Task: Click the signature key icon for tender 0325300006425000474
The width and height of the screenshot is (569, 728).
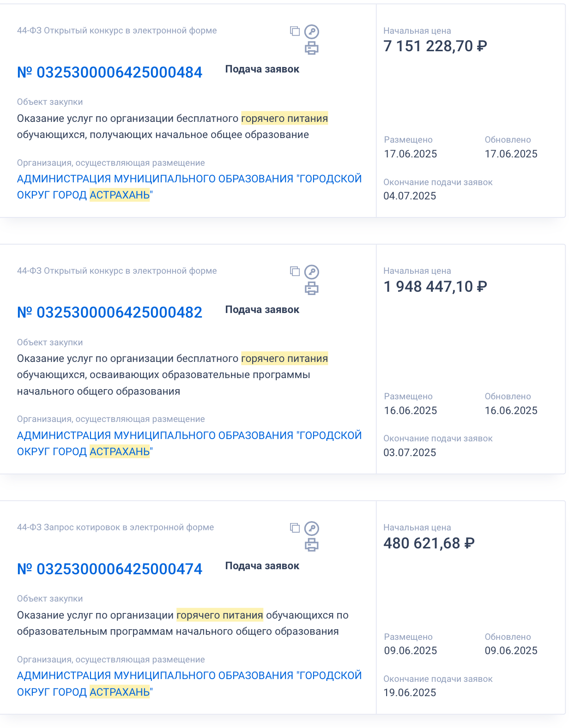Action: [x=312, y=529]
